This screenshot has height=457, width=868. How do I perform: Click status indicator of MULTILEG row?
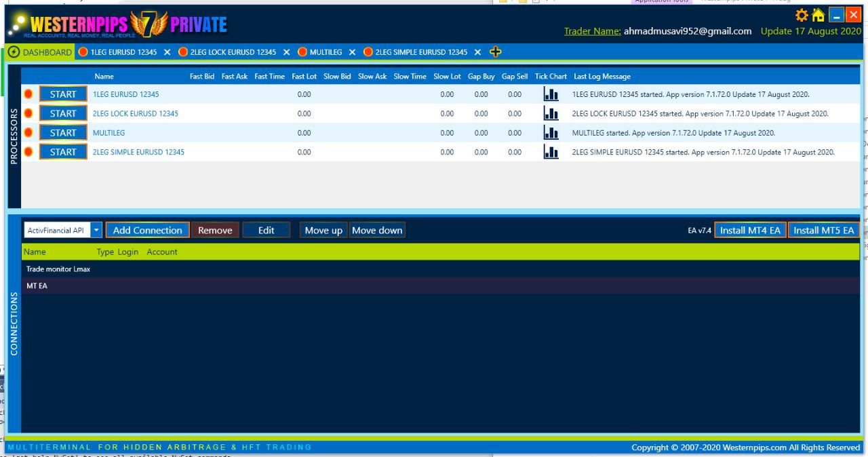[x=28, y=133]
